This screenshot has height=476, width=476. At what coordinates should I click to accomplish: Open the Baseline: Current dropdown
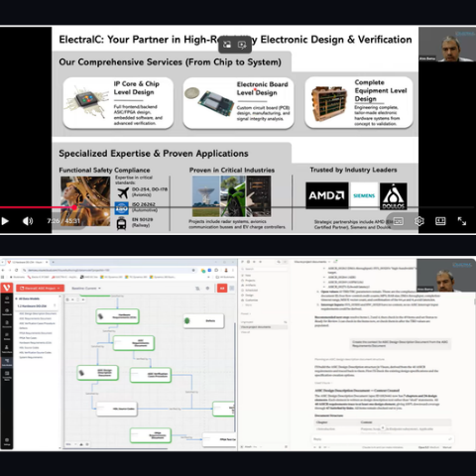[86, 289]
